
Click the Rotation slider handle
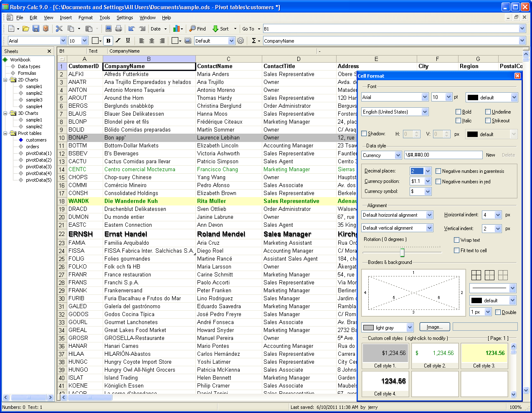click(x=402, y=253)
